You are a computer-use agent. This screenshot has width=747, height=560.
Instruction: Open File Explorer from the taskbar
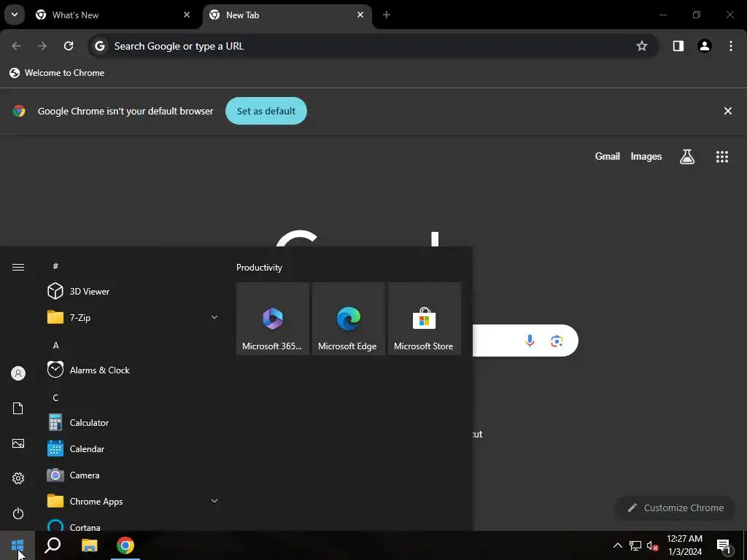tap(89, 545)
